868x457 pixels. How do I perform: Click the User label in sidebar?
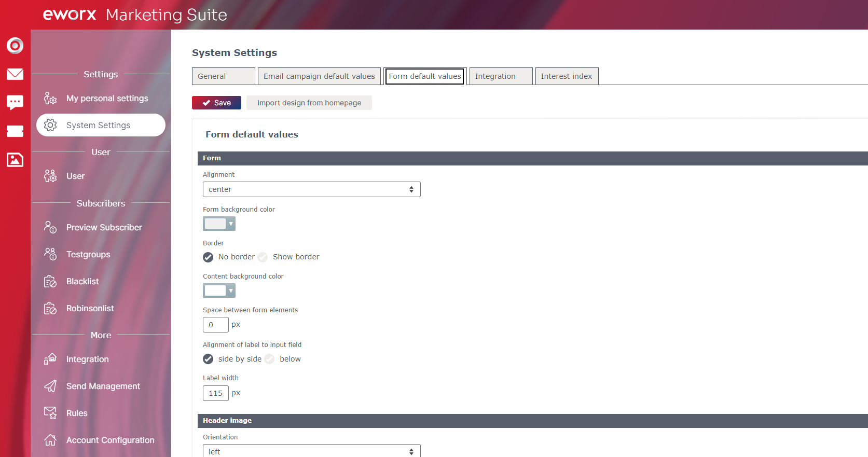(x=76, y=176)
